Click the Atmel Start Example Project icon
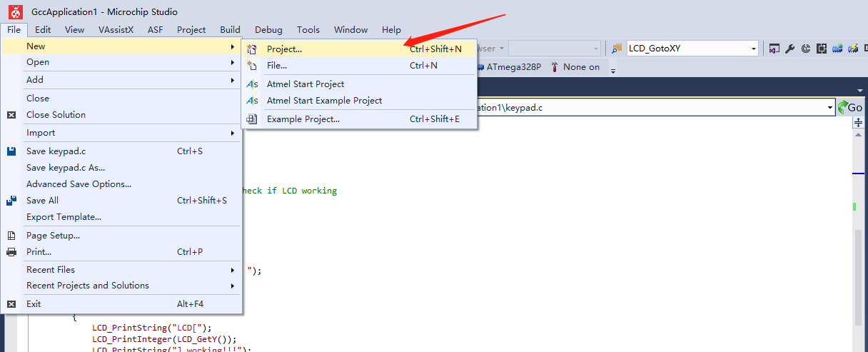Viewport: 868px width, 352px height. click(252, 100)
